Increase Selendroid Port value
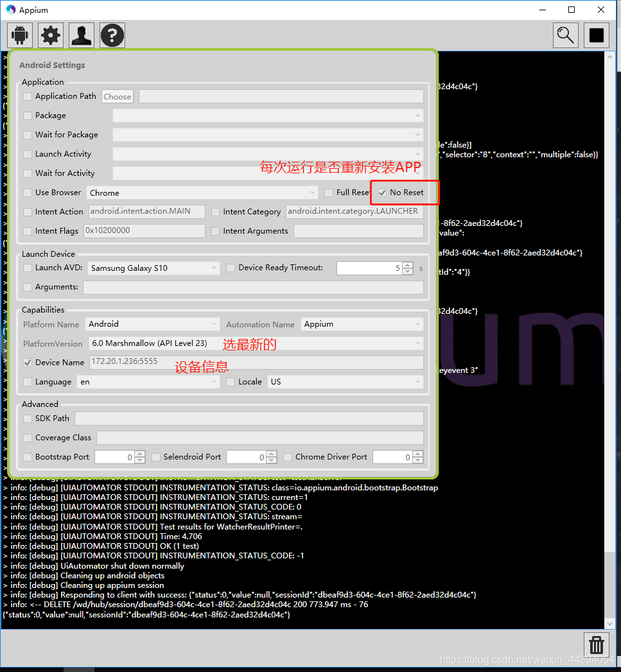Viewport: 621px width, 672px height. 271,454
